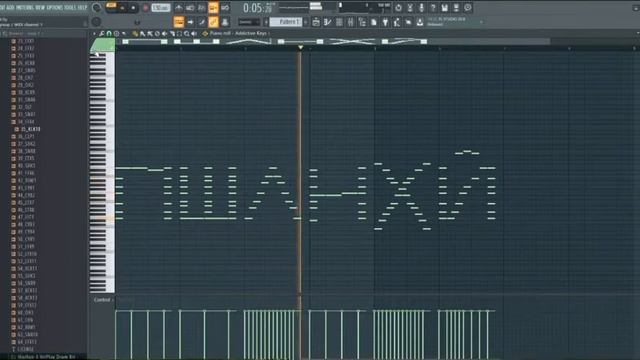Image resolution: width=640 pixels, height=360 pixels.
Task: Pick the magnifier Zoom tool in piano roll
Action: (186, 33)
